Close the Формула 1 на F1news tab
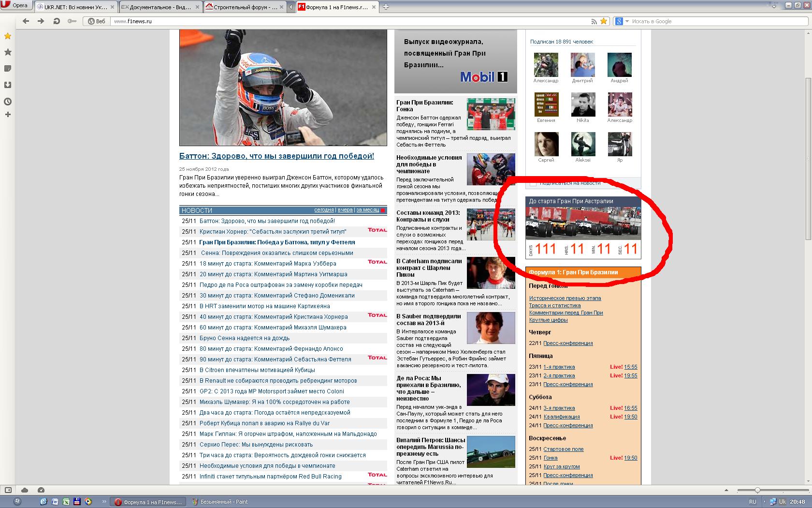This screenshot has height=508, width=812. tap(375, 7)
